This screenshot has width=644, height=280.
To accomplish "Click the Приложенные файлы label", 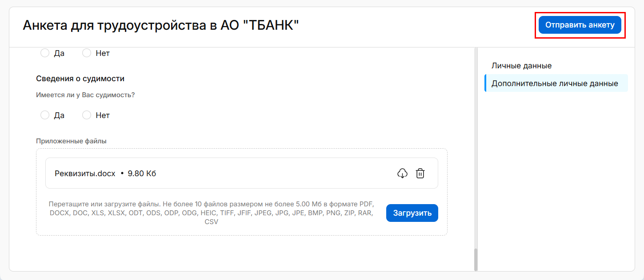I will coord(71,141).
